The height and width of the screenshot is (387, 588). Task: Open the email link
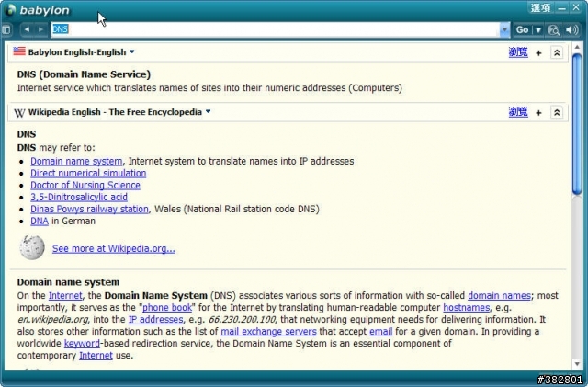(381, 332)
